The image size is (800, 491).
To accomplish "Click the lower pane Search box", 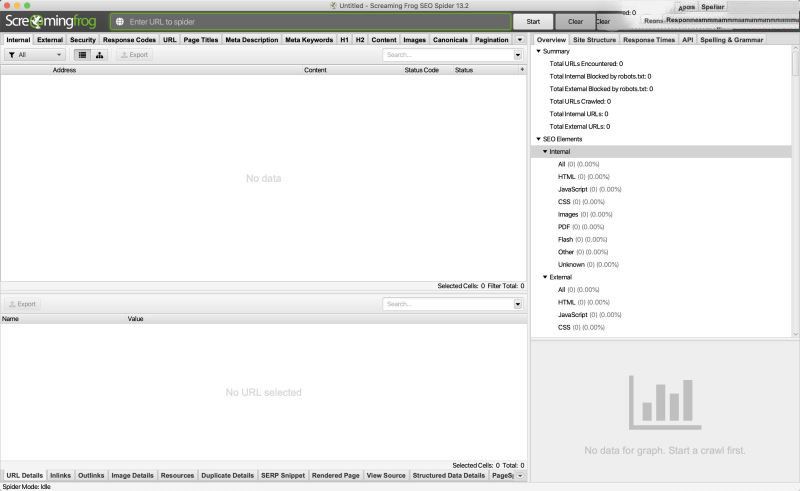I will pos(448,304).
